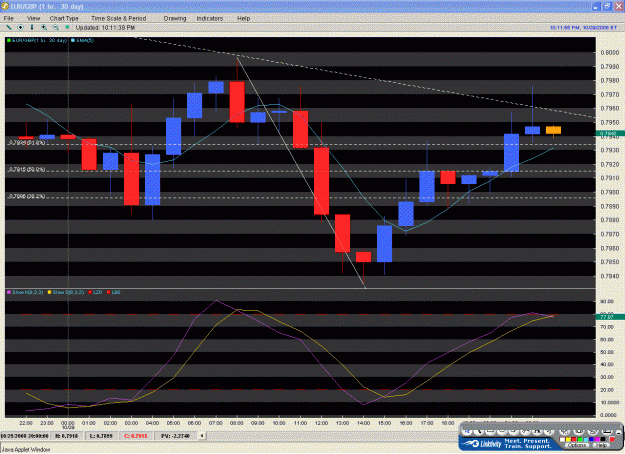The width and height of the screenshot is (625, 454).
Task: Select the yellow color swatch in Linktivity panel
Action: click(568, 439)
